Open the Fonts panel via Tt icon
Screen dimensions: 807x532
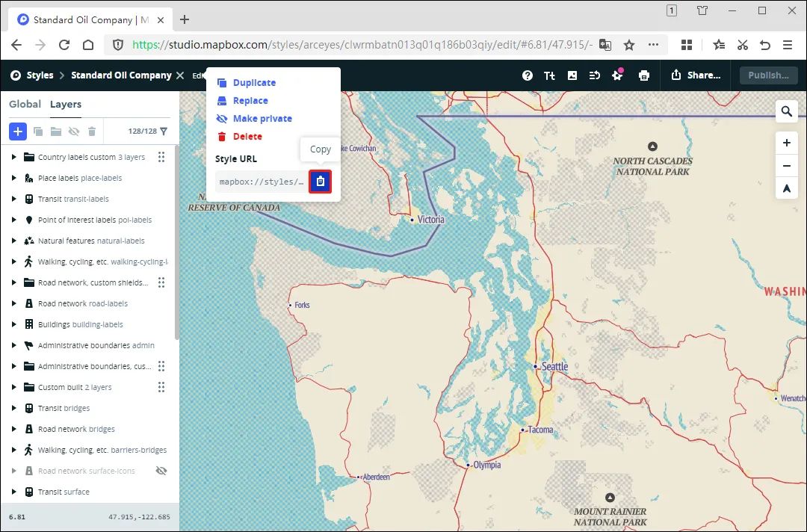click(550, 75)
